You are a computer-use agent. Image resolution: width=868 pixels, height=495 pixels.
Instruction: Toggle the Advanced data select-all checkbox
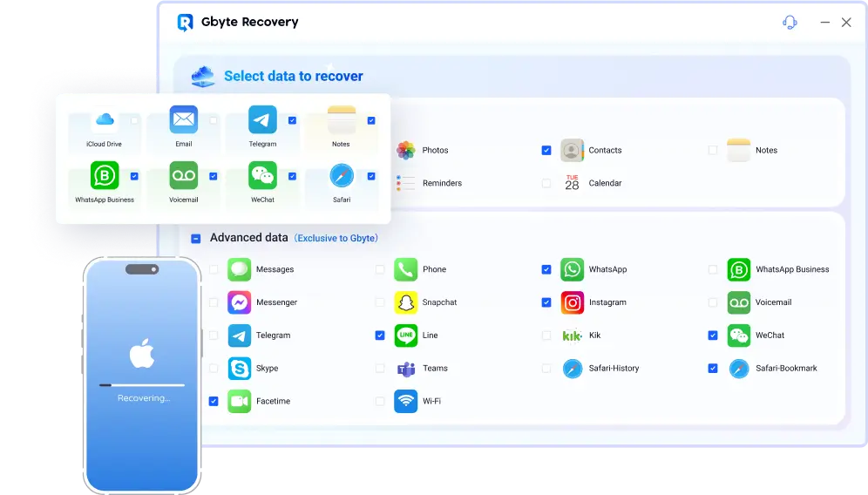[x=195, y=238]
